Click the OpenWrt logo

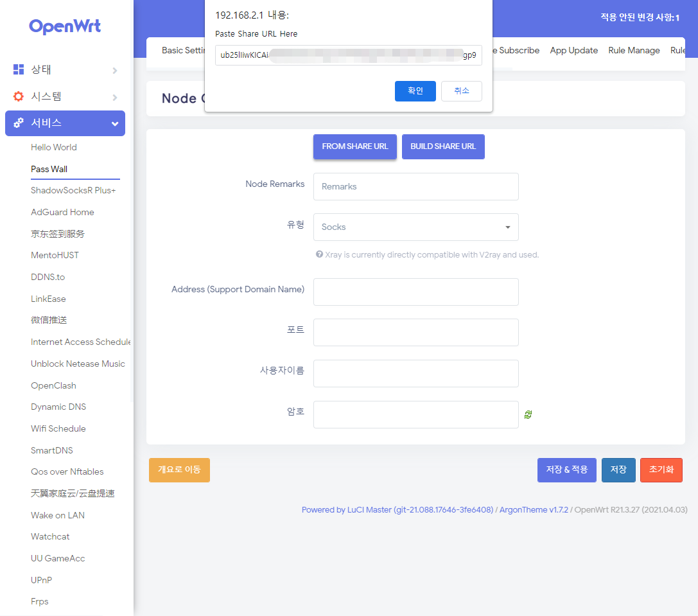click(65, 26)
